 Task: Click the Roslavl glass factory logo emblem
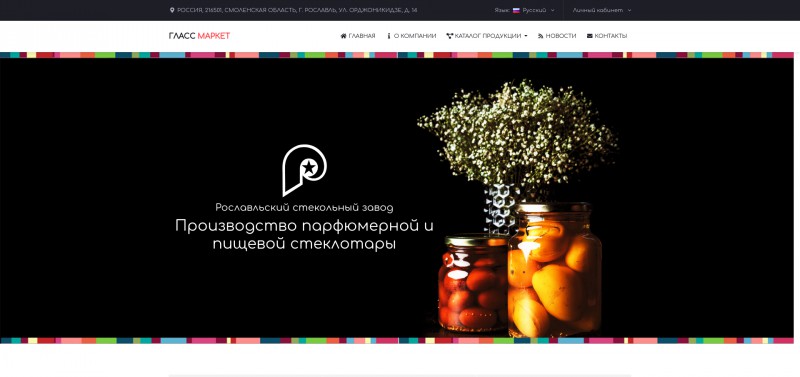tap(305, 170)
